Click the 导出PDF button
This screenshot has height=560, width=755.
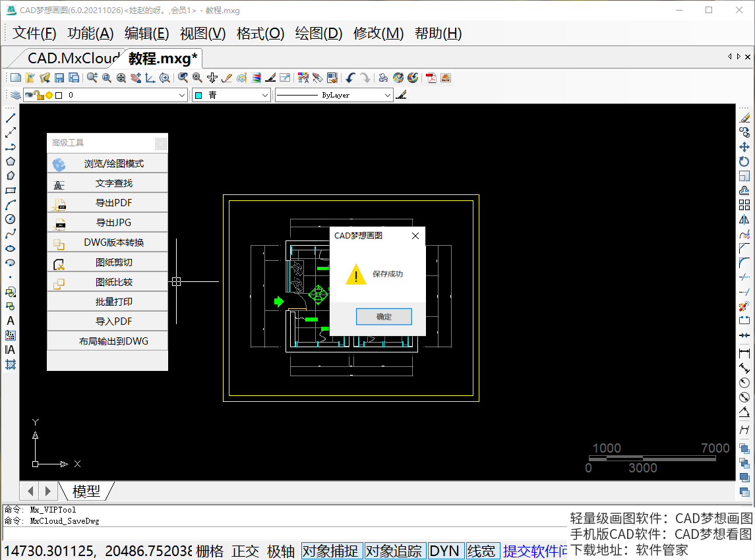pos(107,203)
